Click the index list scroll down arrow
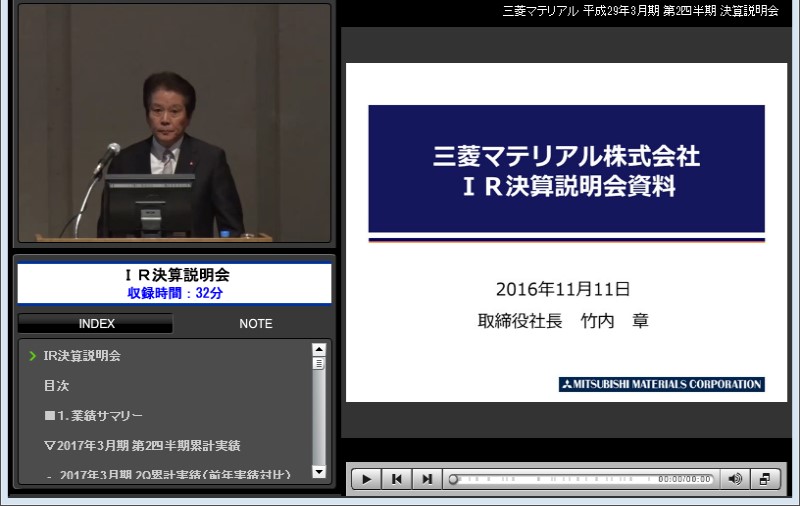The height and width of the screenshot is (506, 800). [x=319, y=471]
